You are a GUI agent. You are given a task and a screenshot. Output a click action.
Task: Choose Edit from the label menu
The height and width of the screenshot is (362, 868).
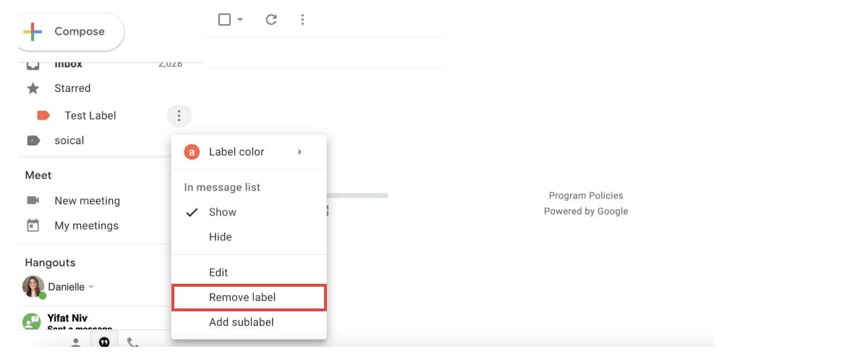tap(218, 272)
